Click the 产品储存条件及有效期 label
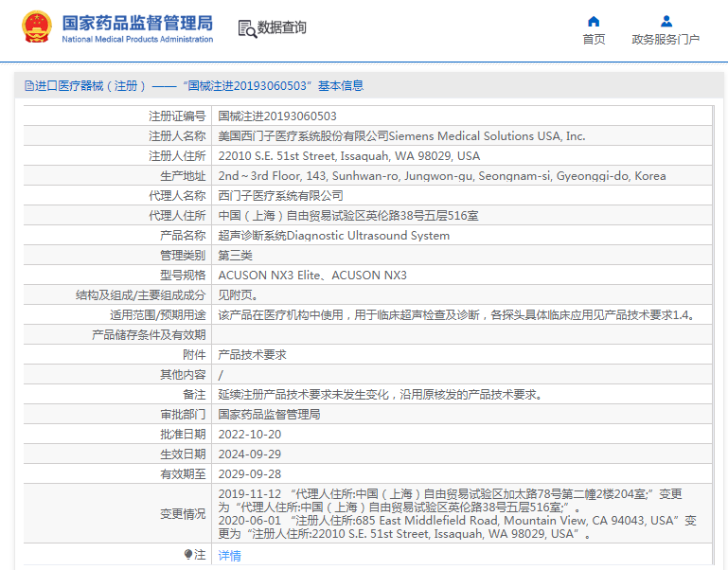 click(x=149, y=335)
